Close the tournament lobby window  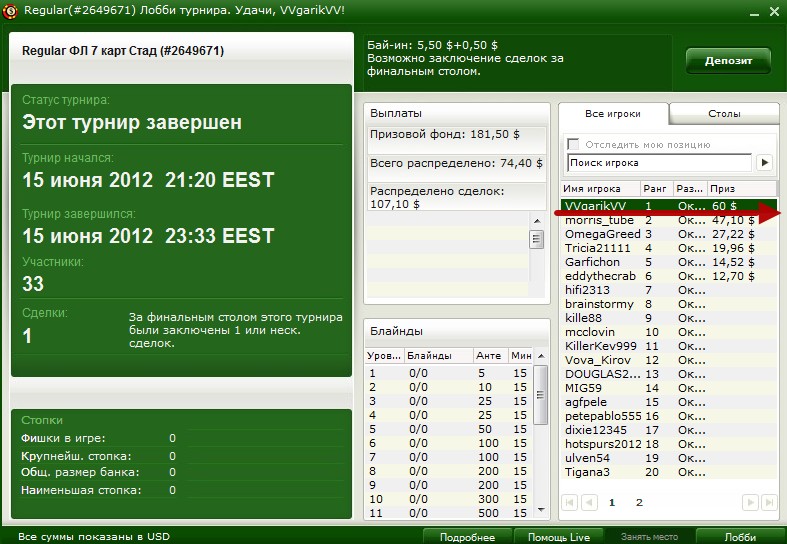(774, 12)
